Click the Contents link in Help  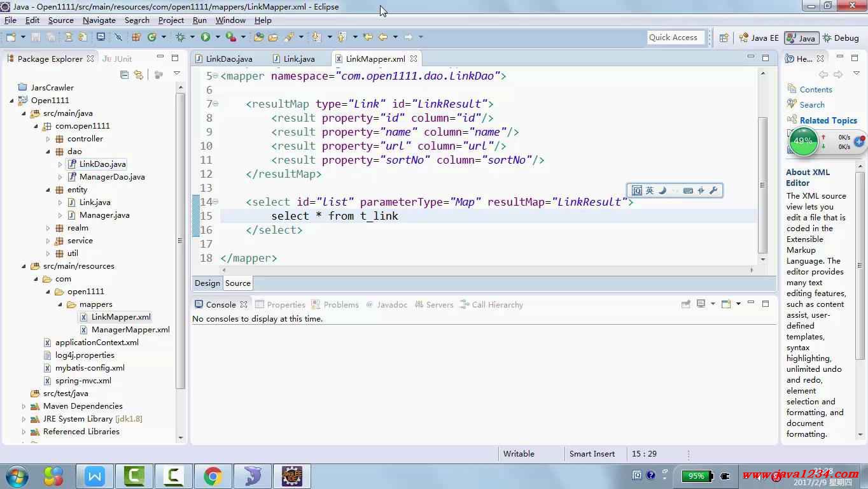(x=816, y=90)
